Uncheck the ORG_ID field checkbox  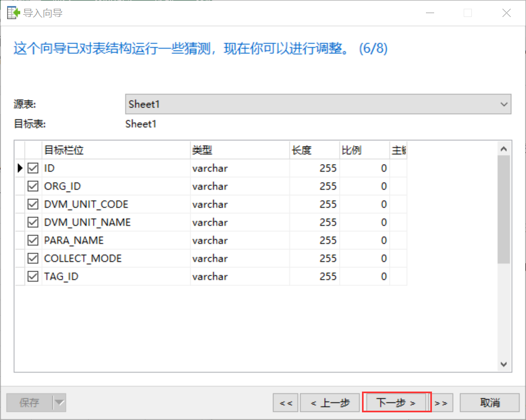pos(33,186)
